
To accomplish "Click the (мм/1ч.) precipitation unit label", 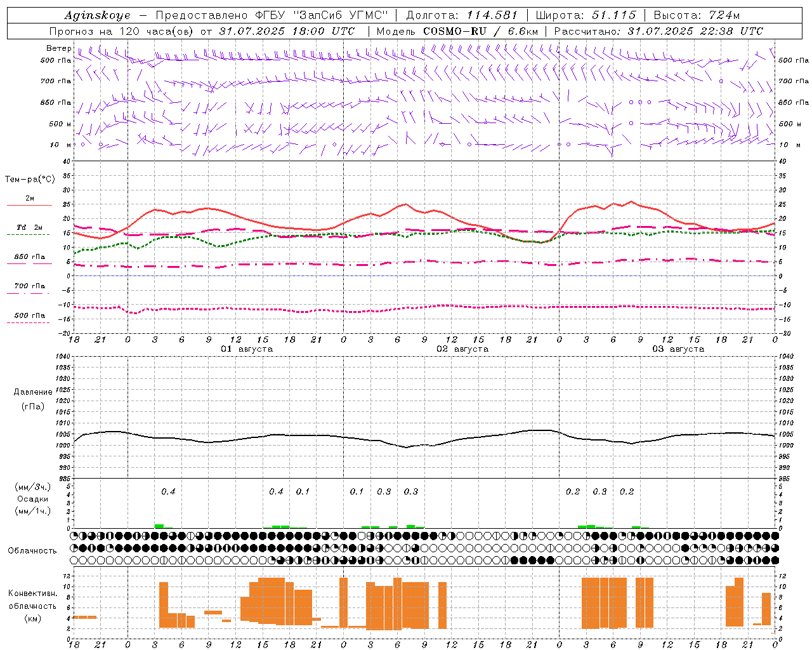I will point(32,511).
